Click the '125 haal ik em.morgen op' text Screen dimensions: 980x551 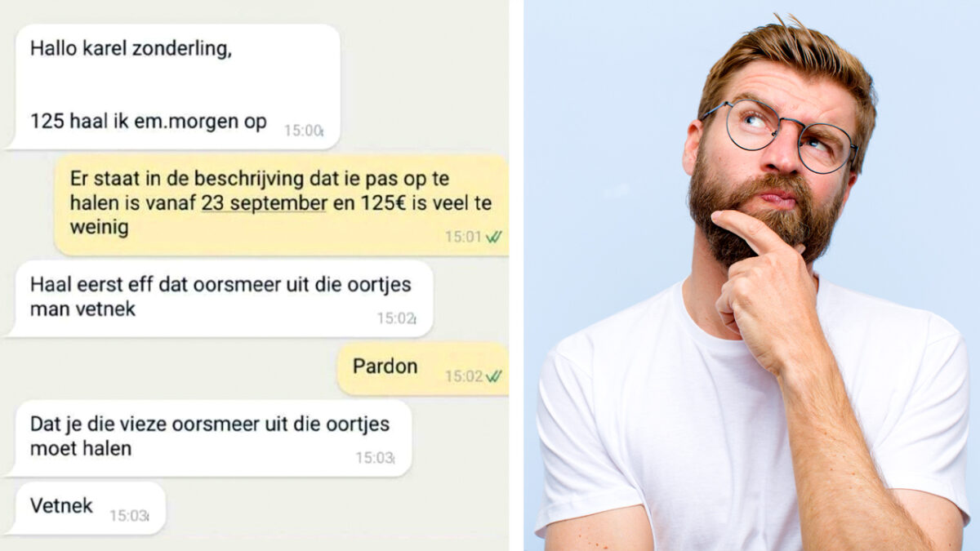click(x=149, y=122)
